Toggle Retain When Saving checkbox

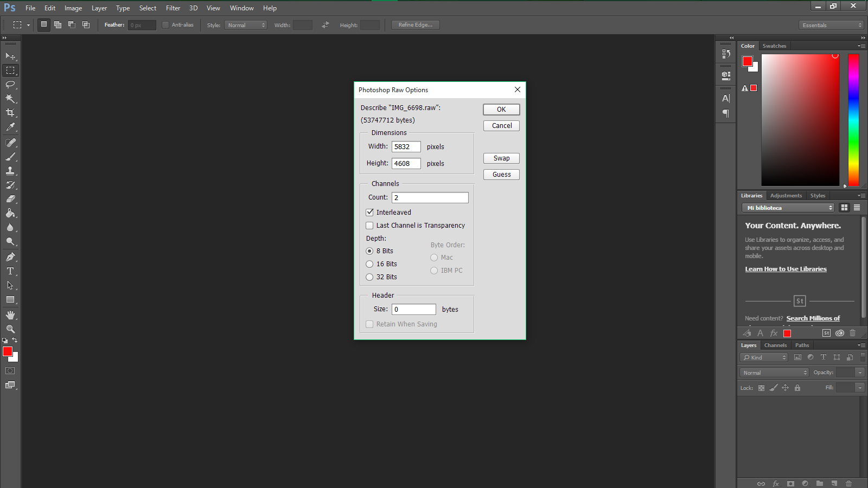tap(370, 324)
